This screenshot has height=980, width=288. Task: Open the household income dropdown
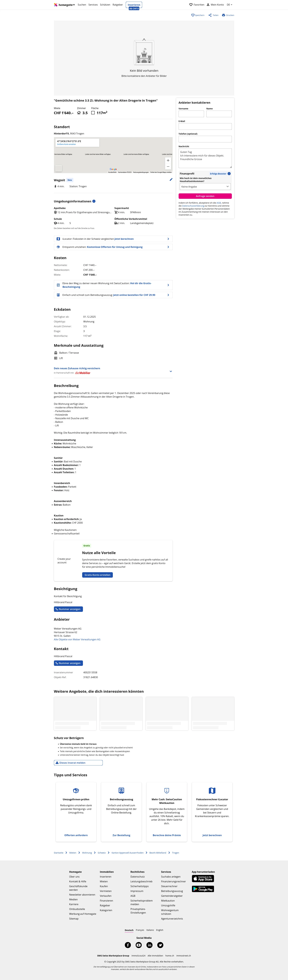(x=205, y=186)
